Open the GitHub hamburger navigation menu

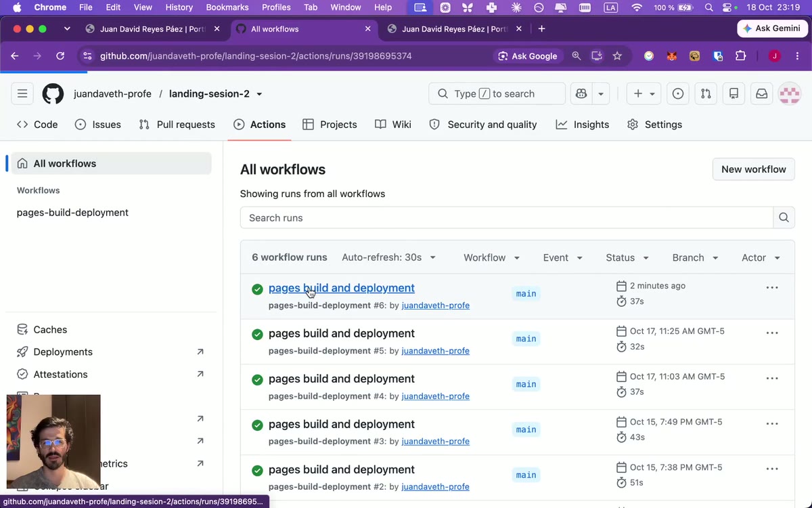tap(22, 93)
